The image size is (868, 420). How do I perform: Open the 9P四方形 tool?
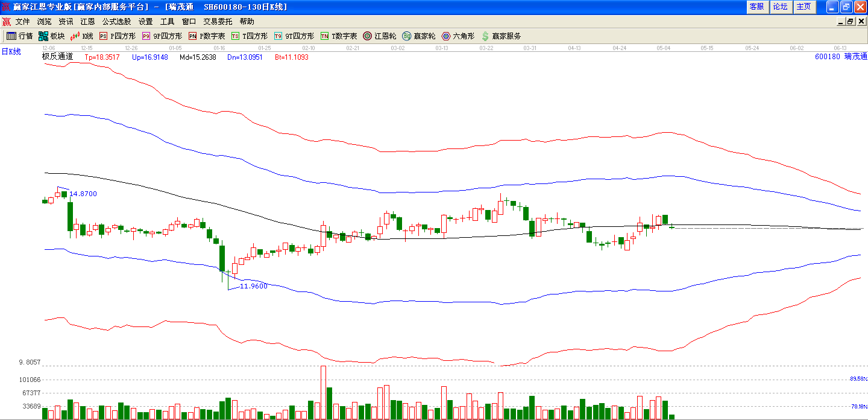162,36
